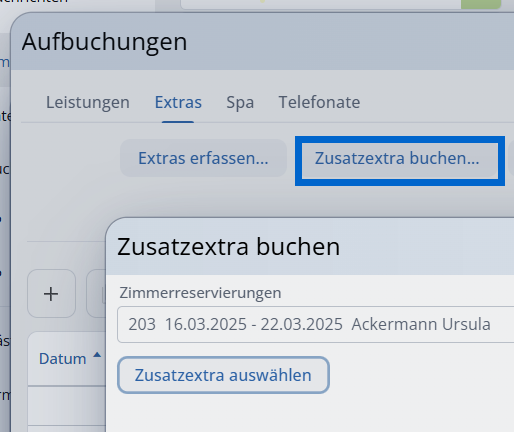Image resolution: width=514 pixels, height=432 pixels.
Task: Click the Nachrichten item at the top left
Action: [x=34, y=1]
